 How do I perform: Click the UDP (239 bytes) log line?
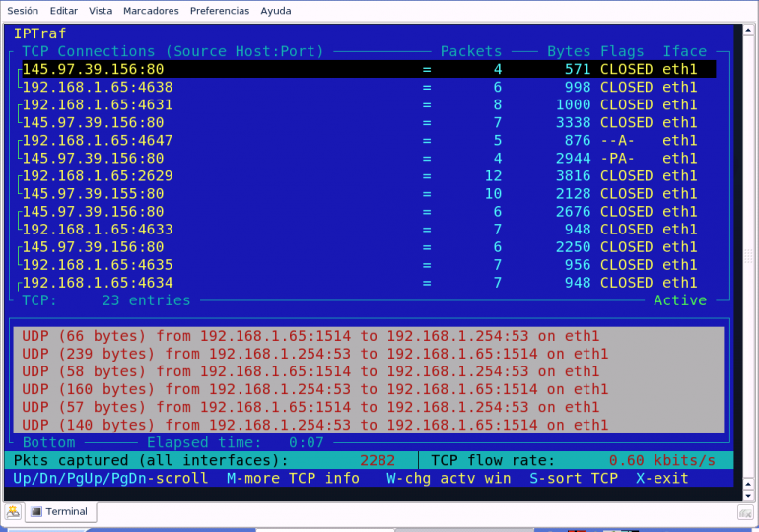click(315, 354)
